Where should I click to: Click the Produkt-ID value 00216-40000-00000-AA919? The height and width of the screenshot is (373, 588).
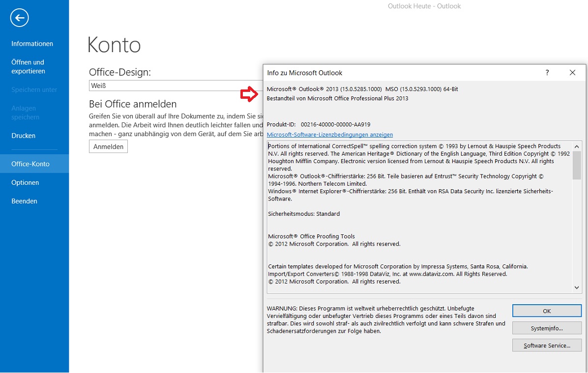pyautogui.click(x=336, y=124)
